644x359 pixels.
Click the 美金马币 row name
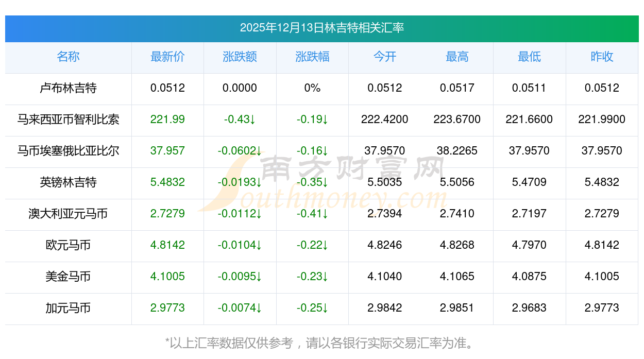(68, 277)
